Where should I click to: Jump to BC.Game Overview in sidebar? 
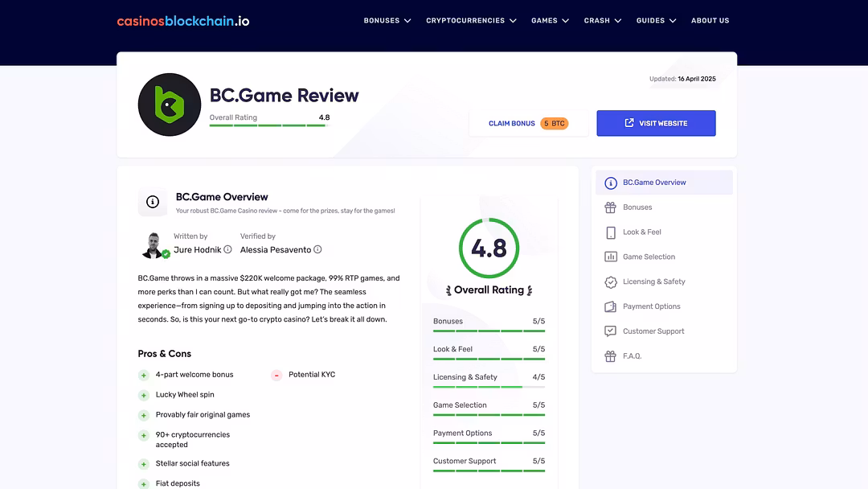tap(665, 183)
